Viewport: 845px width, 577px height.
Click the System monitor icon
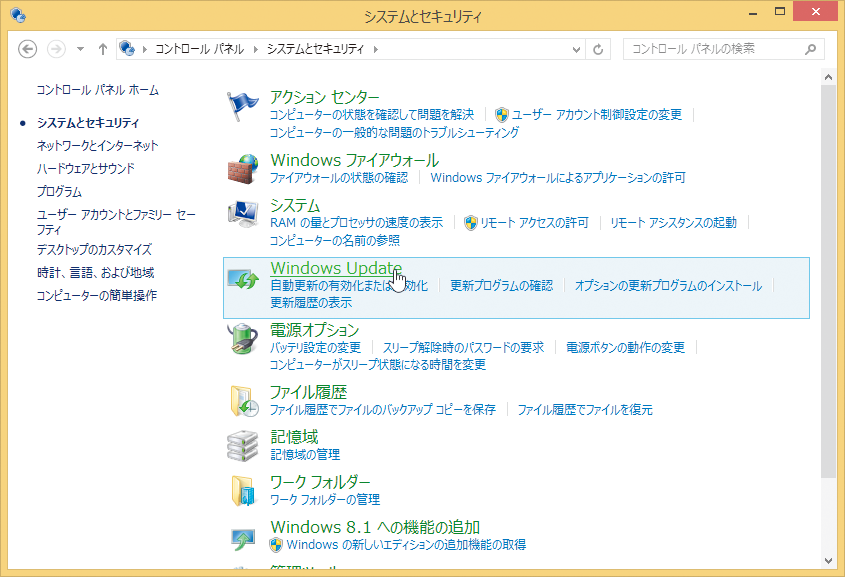pyautogui.click(x=243, y=214)
